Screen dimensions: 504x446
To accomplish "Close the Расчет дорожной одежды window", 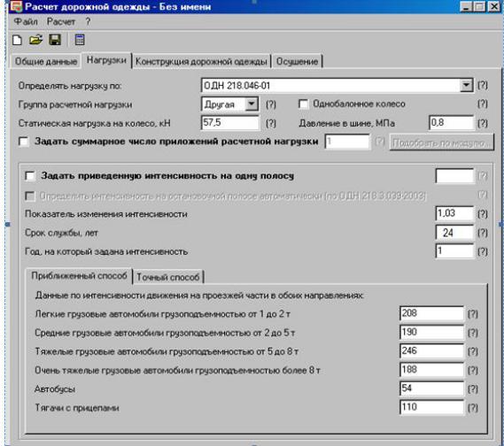I will click(x=494, y=6).
